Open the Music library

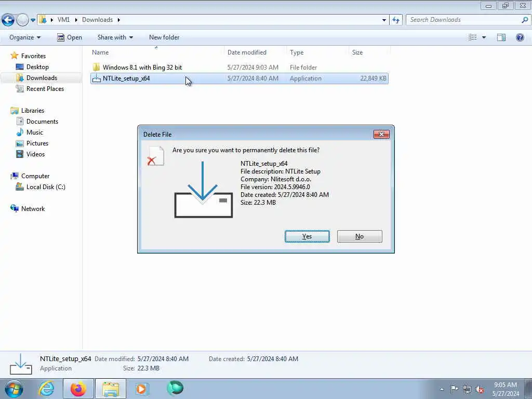[35, 132]
